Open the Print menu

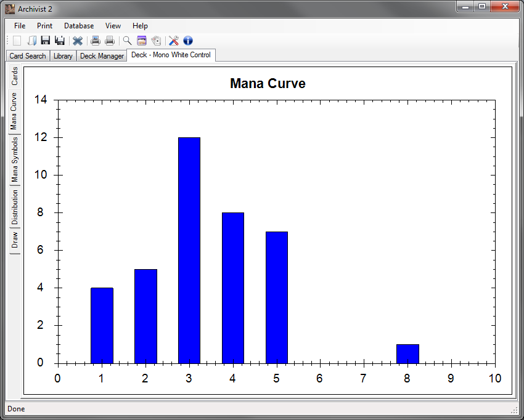coord(45,26)
